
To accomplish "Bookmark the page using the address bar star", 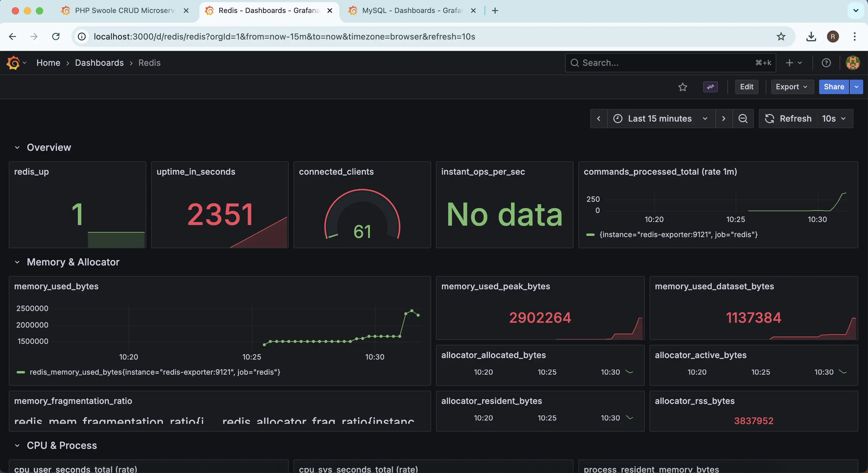I will [781, 37].
